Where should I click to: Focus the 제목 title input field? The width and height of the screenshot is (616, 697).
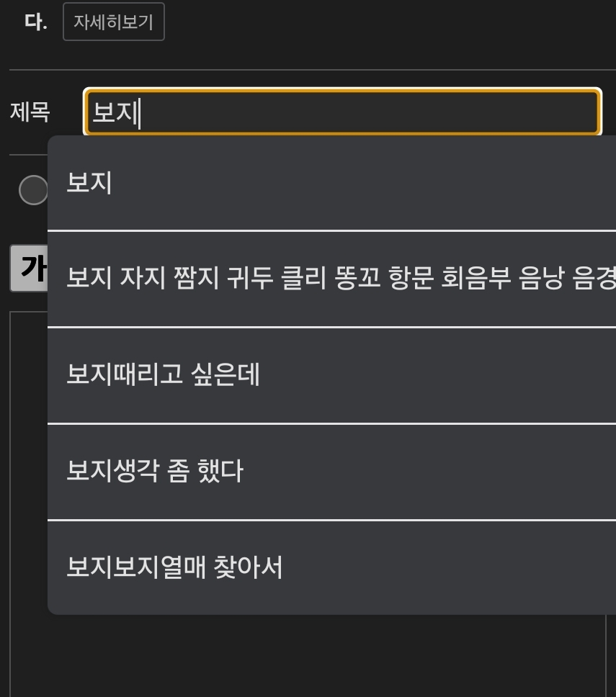(x=342, y=112)
